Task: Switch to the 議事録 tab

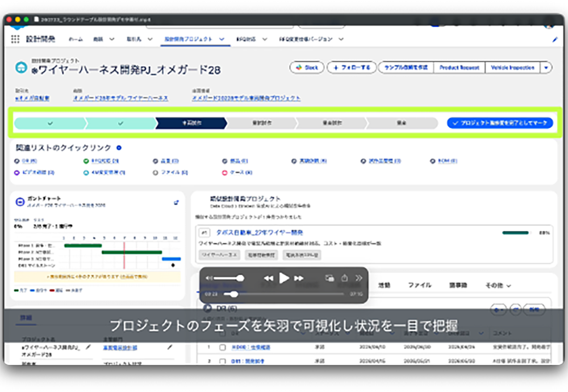Action: point(458,285)
